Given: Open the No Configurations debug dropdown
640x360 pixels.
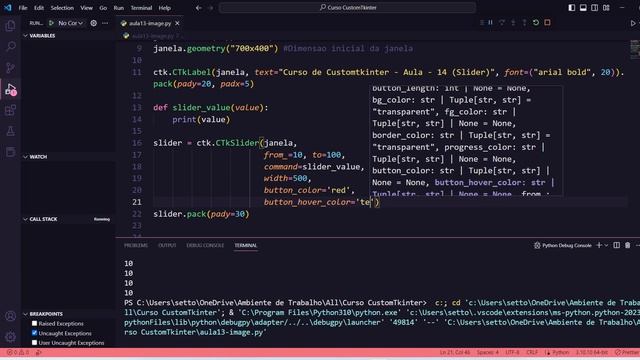Looking at the screenshot, I should tap(70, 23).
